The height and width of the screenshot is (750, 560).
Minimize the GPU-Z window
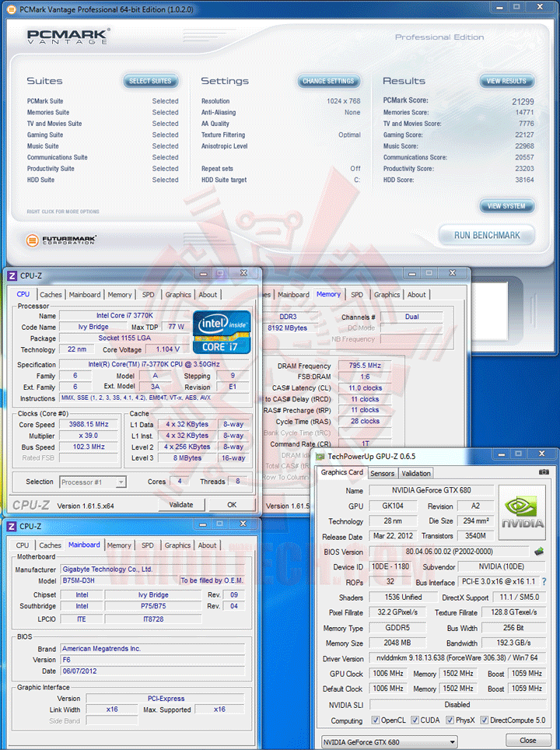502,454
